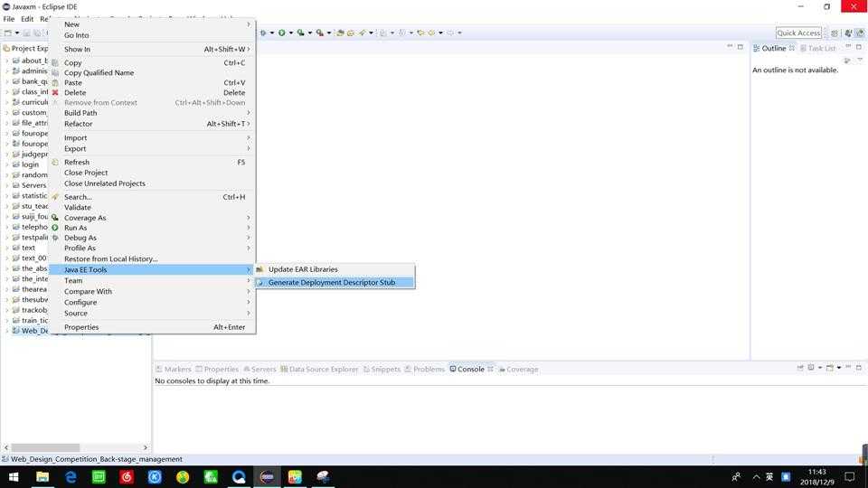868x488 pixels.
Task: Open the Import submenu
Action: coord(152,137)
